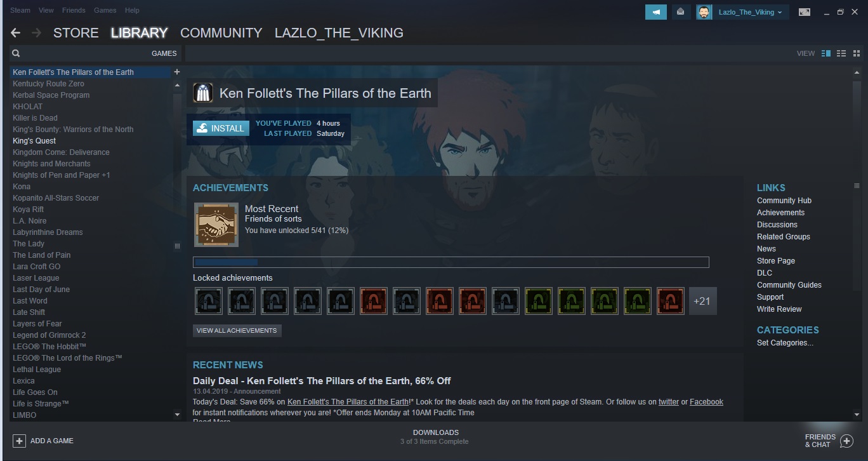Click the Friends & Chat plus icon
The width and height of the screenshot is (868, 461).
846,441
